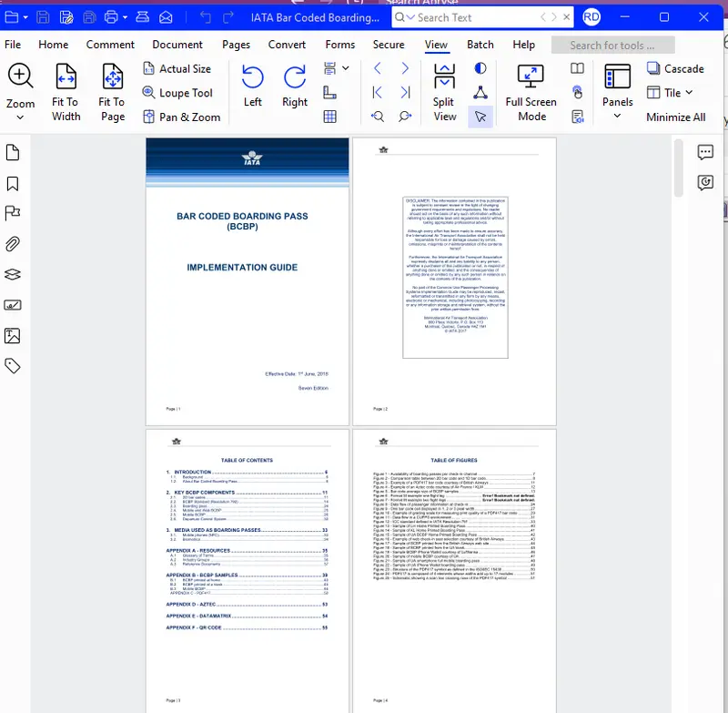Screen dimensions: 728x713
Task: Switch to the Comment tab
Action: [110, 45]
